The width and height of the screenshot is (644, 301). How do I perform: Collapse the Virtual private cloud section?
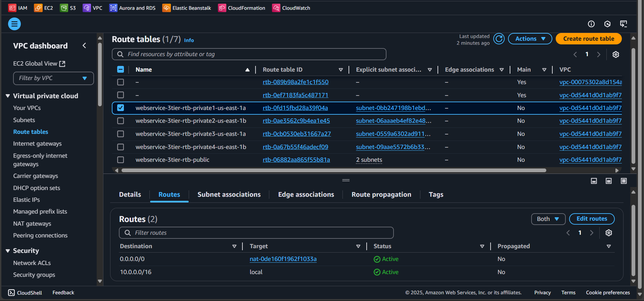pyautogui.click(x=8, y=96)
